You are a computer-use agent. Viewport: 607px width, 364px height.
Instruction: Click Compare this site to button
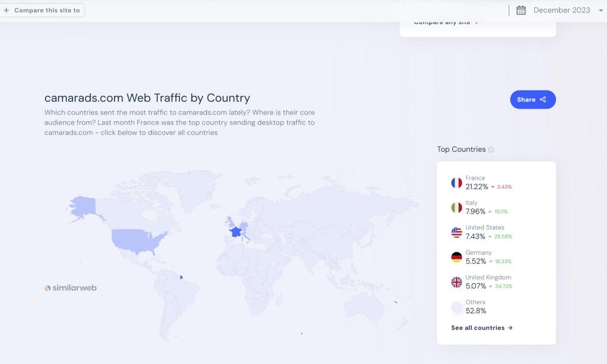tap(42, 10)
